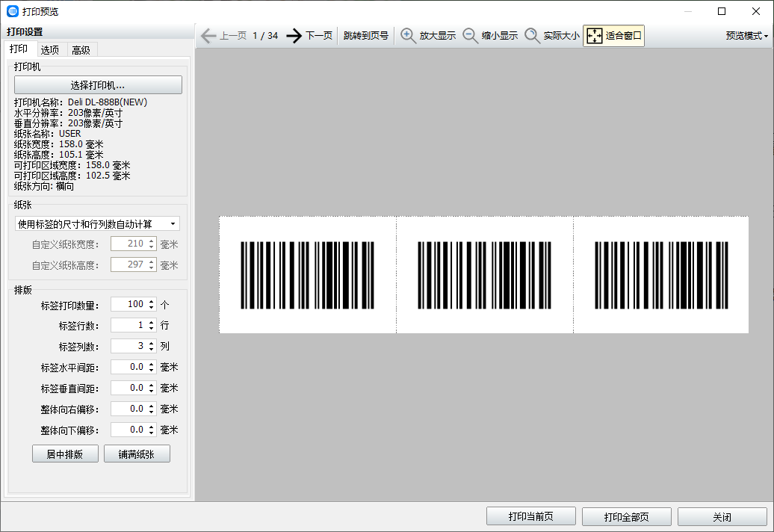This screenshot has width=774, height=532.
Task: Click the 关闭 button
Action: [x=722, y=516]
